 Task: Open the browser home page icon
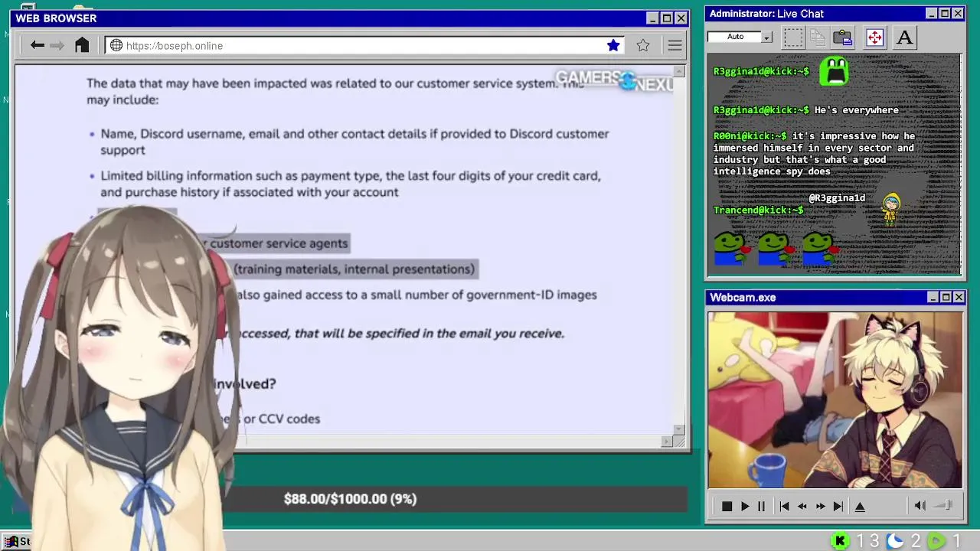click(82, 45)
